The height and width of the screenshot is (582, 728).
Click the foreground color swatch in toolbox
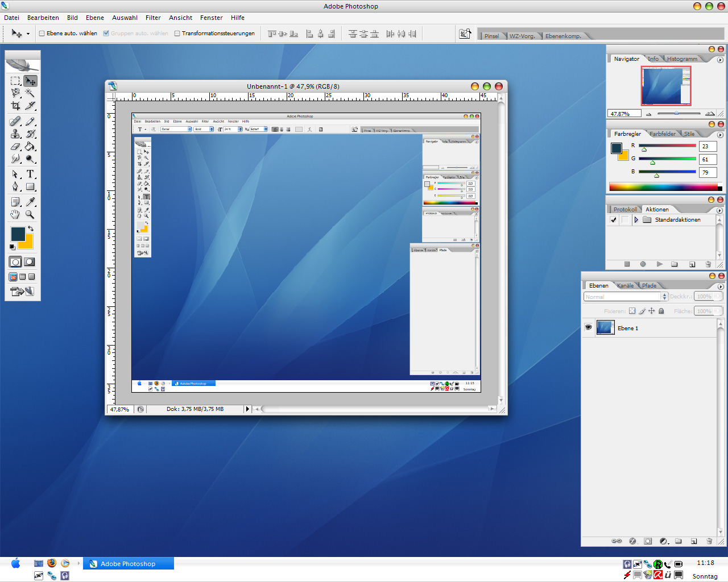tap(18, 234)
